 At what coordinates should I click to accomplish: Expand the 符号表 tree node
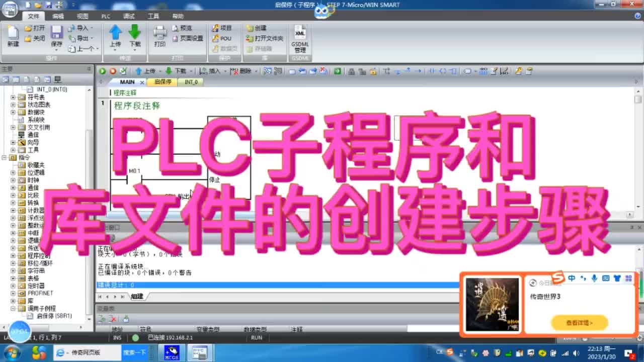pyautogui.click(x=13, y=97)
